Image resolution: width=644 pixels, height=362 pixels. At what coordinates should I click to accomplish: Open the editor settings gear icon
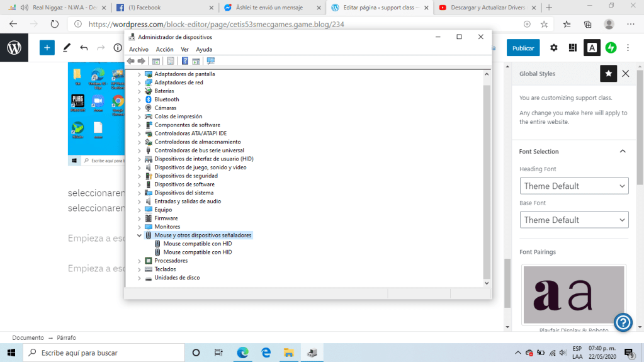coord(554,48)
